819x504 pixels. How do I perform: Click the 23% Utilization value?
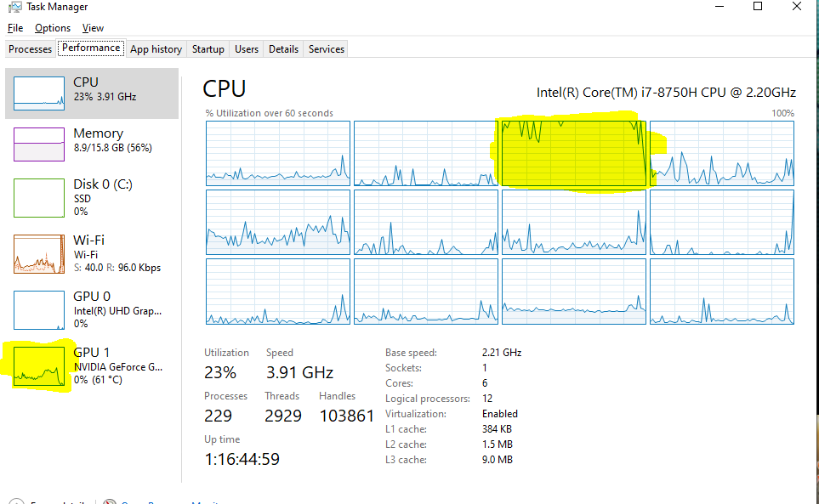click(x=220, y=372)
